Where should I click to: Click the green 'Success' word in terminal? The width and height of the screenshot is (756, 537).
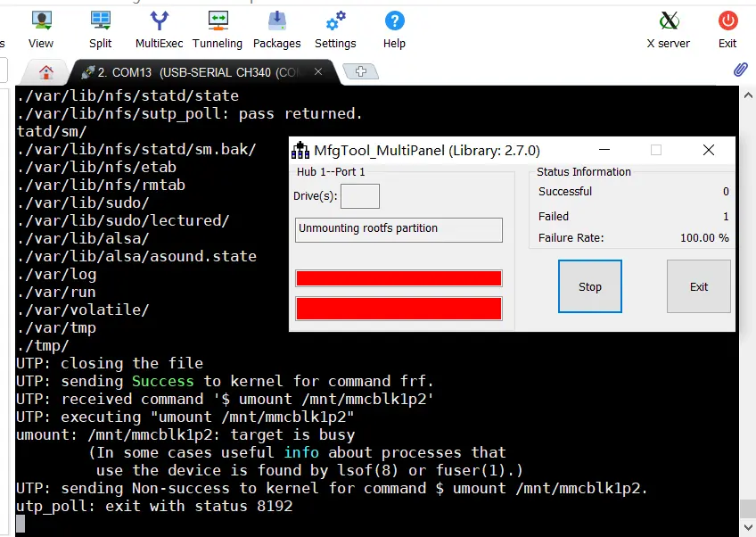163,381
